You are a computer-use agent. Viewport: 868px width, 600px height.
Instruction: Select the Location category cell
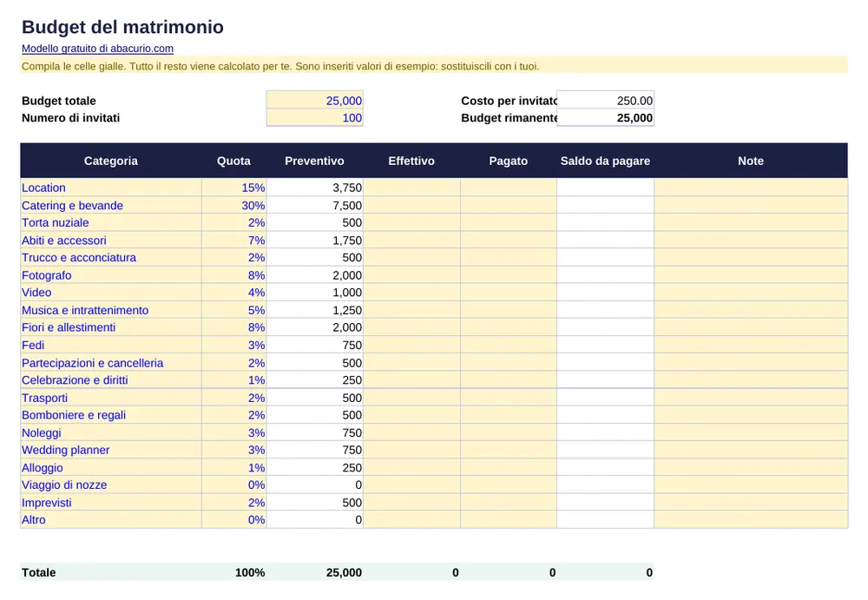click(111, 188)
